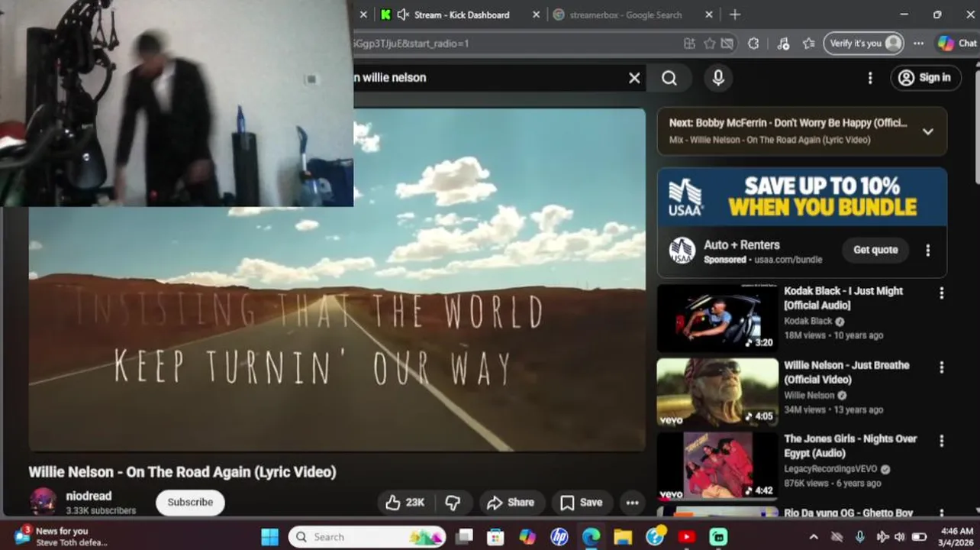Open Willie Nelson - Just Breathe title

pyautogui.click(x=846, y=372)
